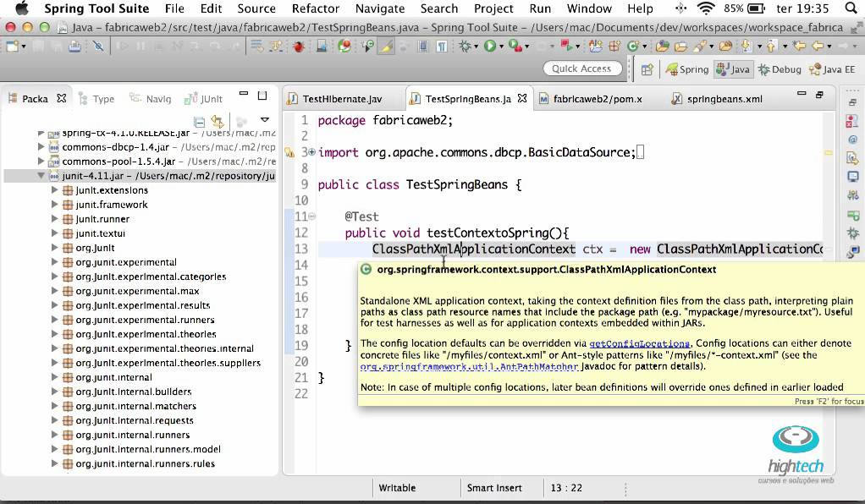Image resolution: width=865 pixels, height=504 pixels.
Task: Open macOS Spotlight search icon
Action: [851, 8]
